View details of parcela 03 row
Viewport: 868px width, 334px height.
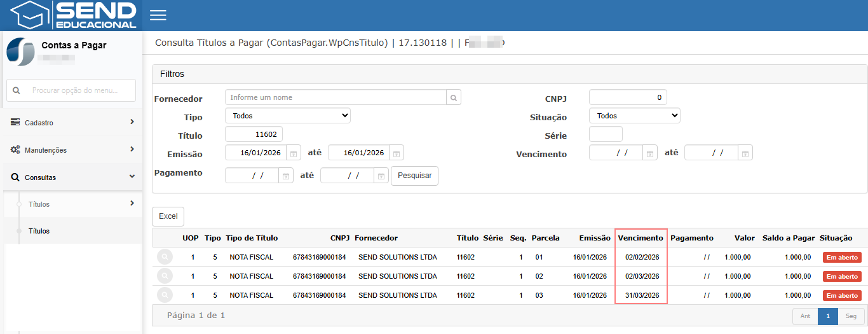point(165,295)
